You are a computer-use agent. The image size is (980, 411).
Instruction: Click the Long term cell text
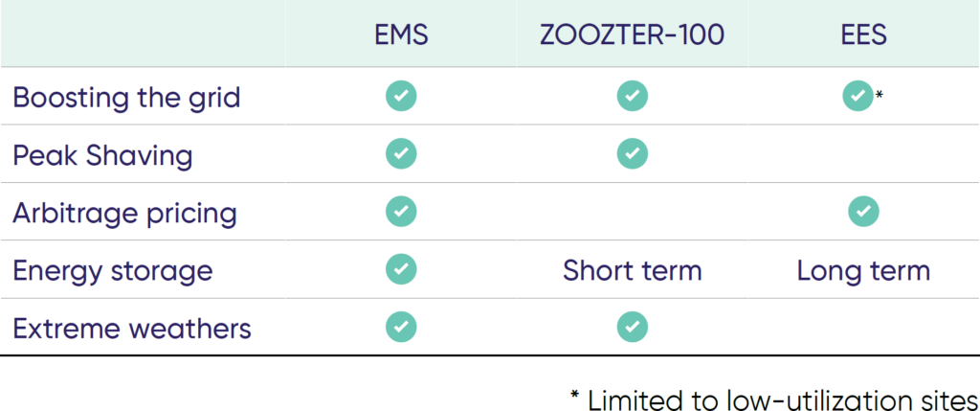tap(864, 271)
